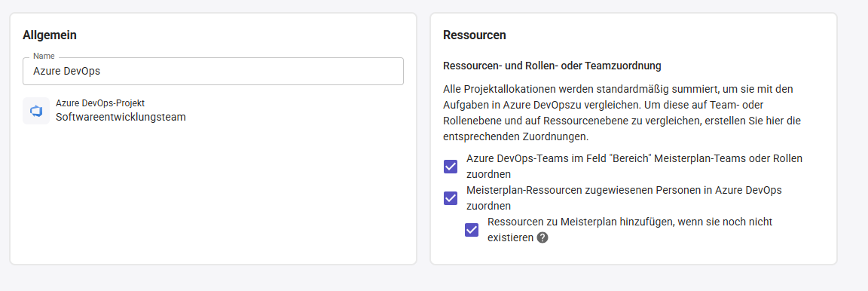This screenshot has height=291, width=868.
Task: Open the help question mark icon
Action: click(x=542, y=237)
